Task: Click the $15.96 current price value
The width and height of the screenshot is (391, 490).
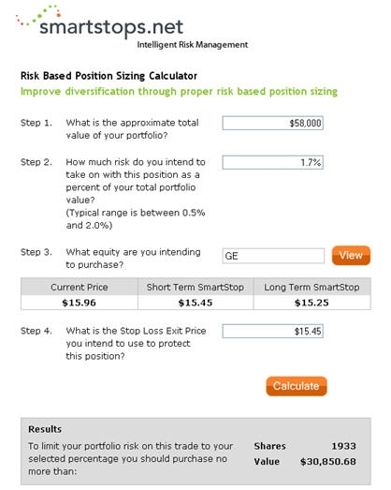Action: pyautogui.click(x=79, y=303)
